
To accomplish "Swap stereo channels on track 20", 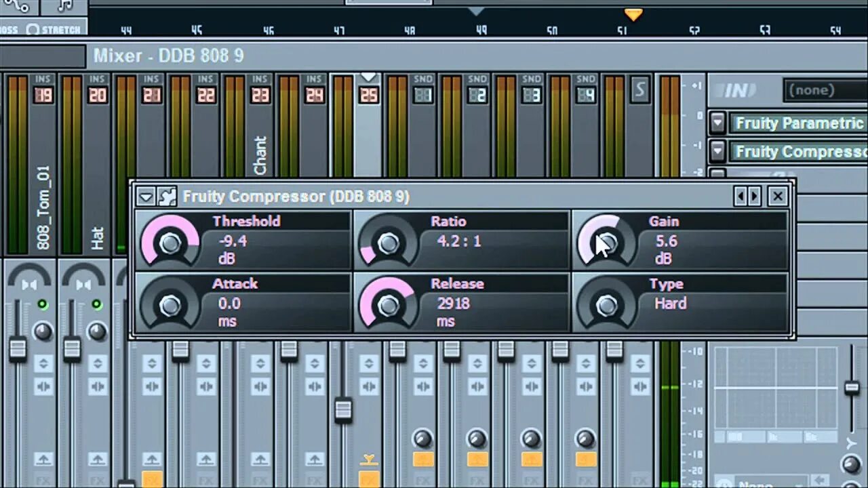I will coord(98,387).
